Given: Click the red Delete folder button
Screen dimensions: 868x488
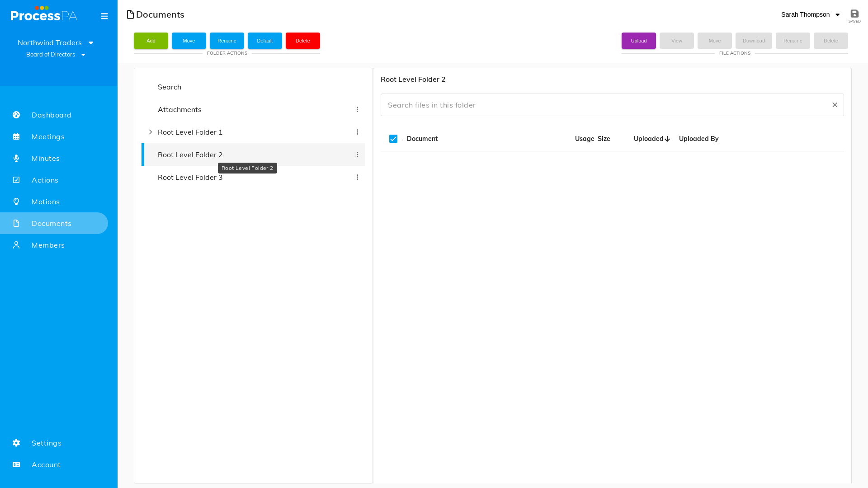Looking at the screenshot, I should point(303,41).
